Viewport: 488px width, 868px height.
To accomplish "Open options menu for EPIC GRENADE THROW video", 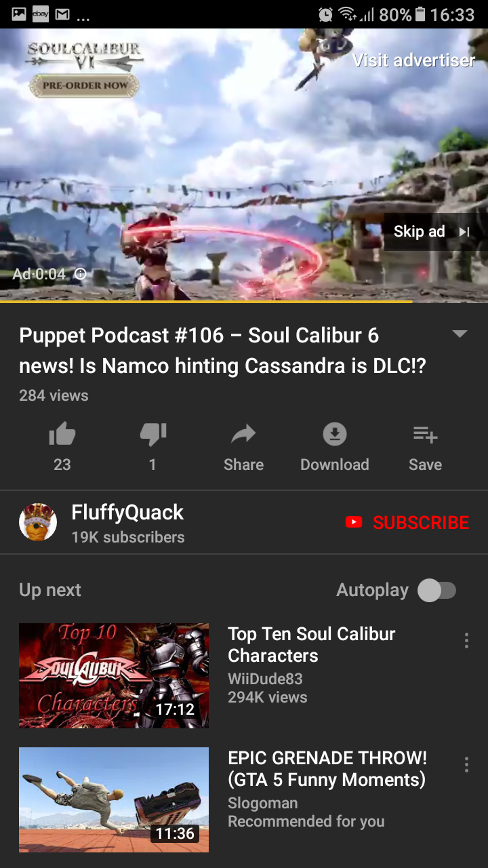I will 466,765.
